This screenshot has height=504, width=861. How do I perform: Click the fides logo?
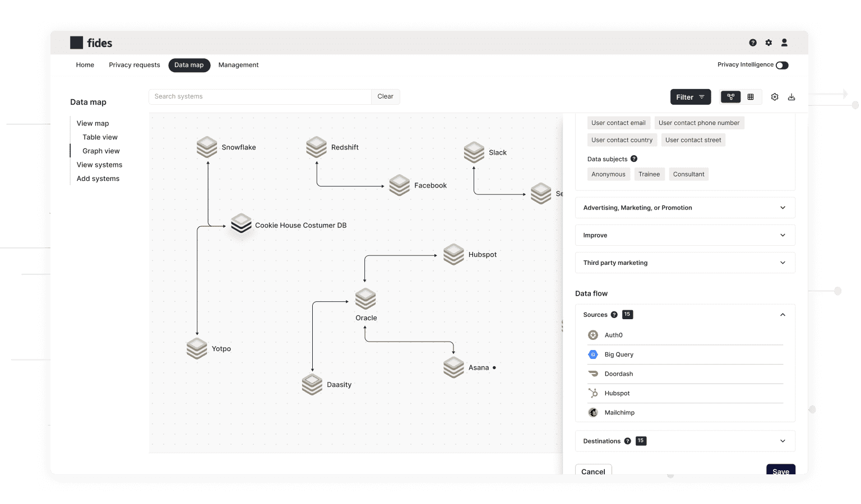point(91,43)
